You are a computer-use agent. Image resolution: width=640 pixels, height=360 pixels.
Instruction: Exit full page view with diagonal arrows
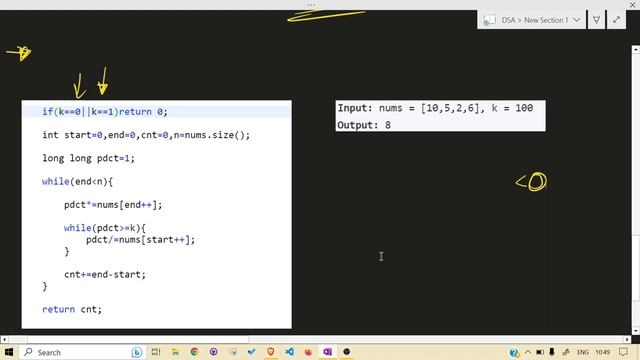click(x=616, y=20)
